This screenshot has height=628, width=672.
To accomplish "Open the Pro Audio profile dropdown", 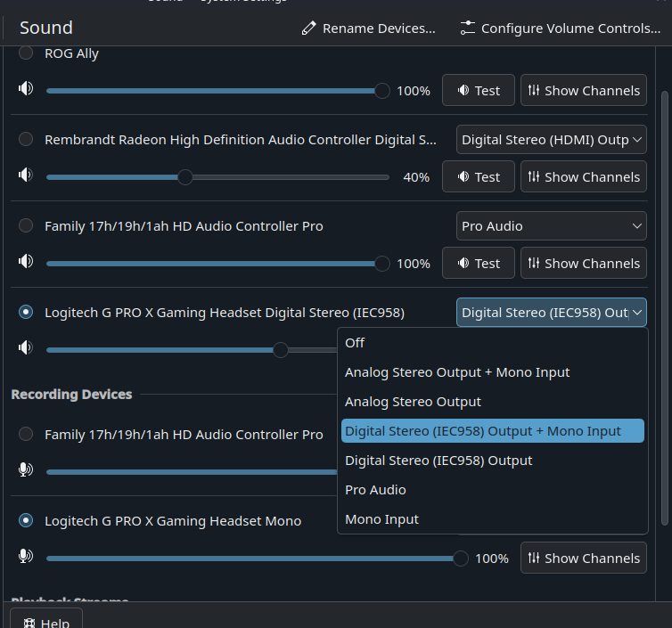I will (x=551, y=225).
